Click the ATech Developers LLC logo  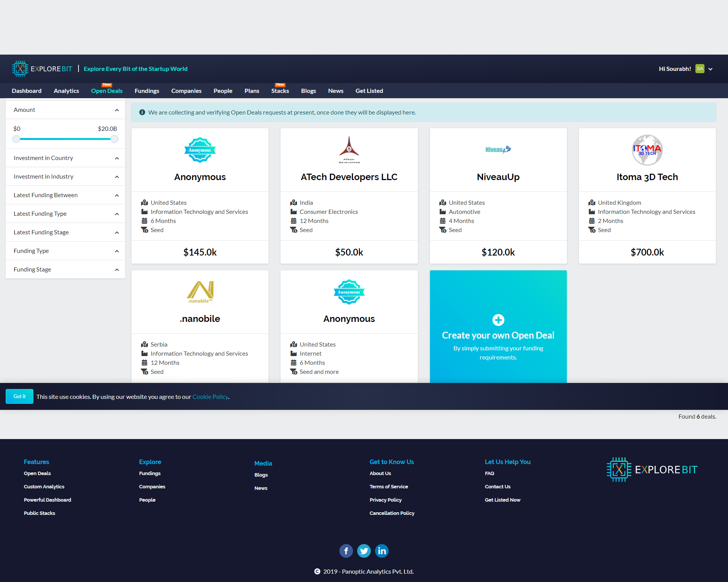pos(349,150)
